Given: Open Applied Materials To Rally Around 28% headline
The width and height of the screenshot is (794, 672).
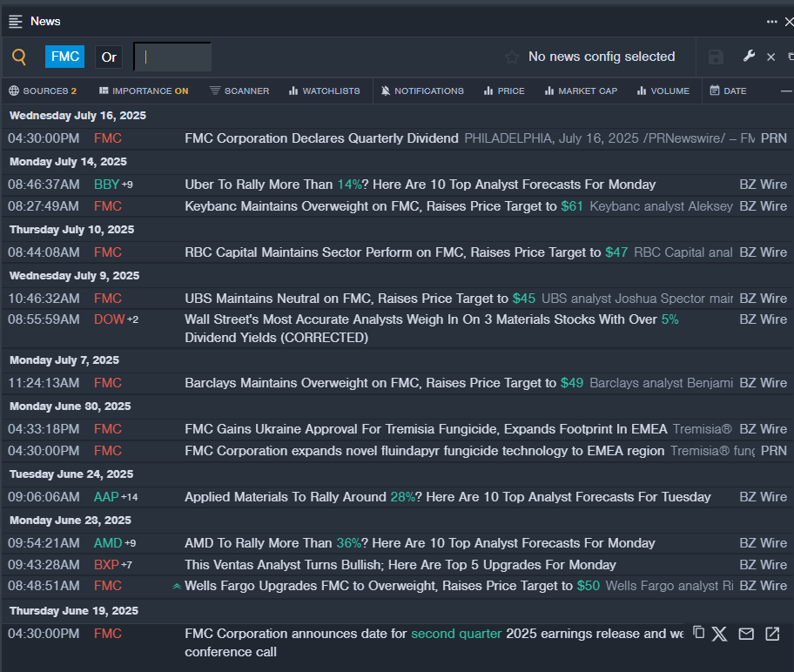Looking at the screenshot, I should [x=447, y=497].
